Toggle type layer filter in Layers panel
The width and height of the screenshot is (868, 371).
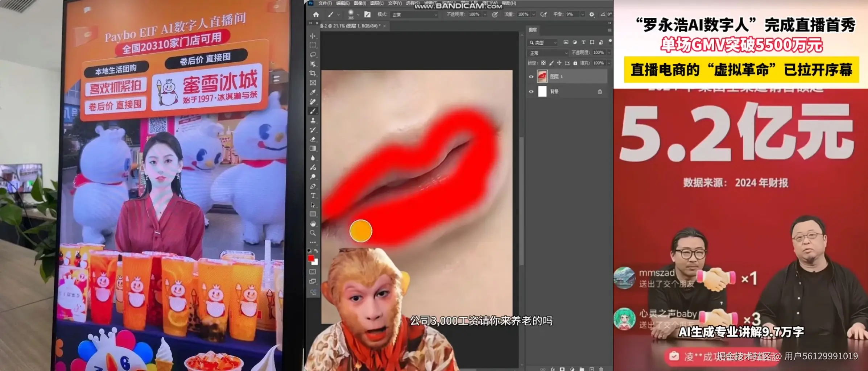pyautogui.click(x=583, y=42)
